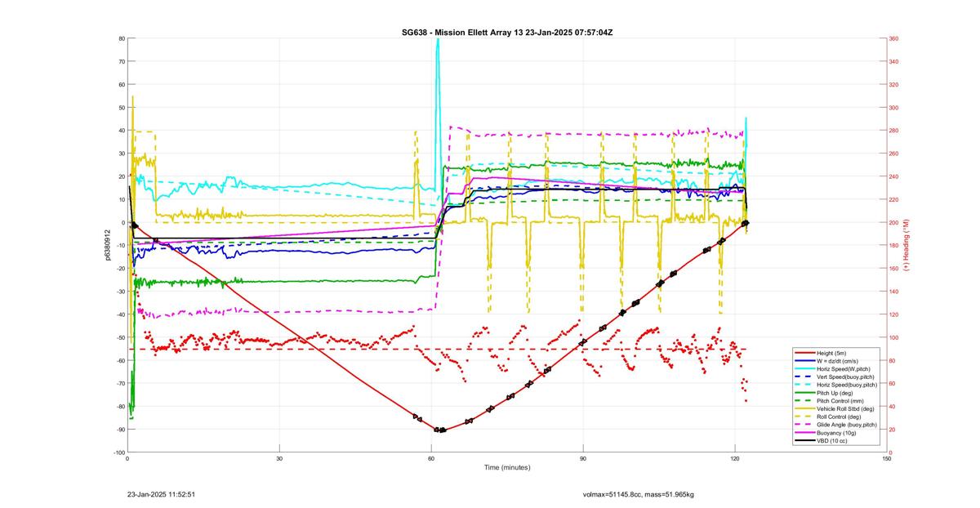Viewport: 980px width, 508px height.
Task: Click the 'volmax=51145.8cc, mass=51.965kg' footer text
Action: pos(638,494)
